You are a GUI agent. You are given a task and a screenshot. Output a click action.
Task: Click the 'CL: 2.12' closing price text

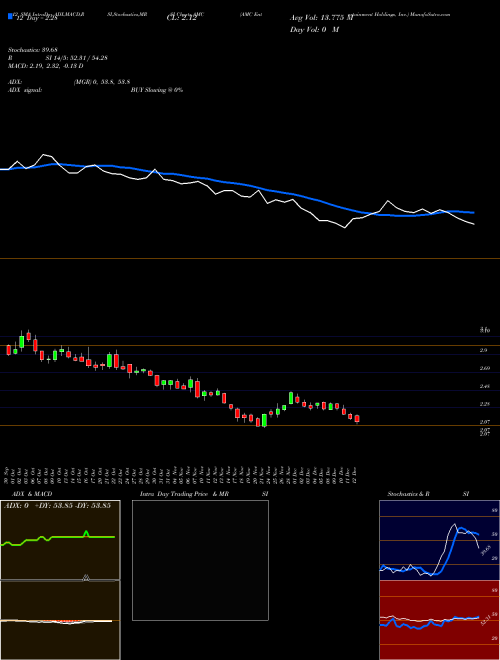182,18
